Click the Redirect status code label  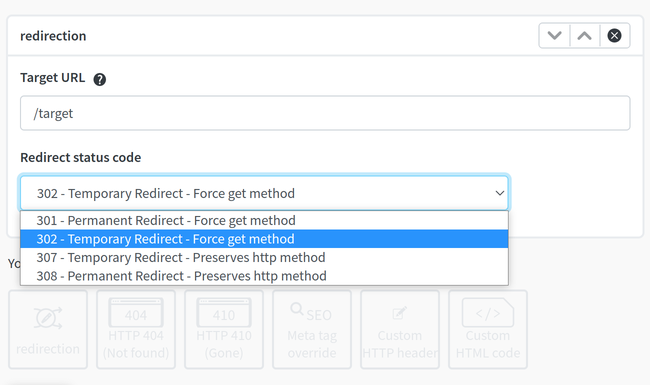80,157
